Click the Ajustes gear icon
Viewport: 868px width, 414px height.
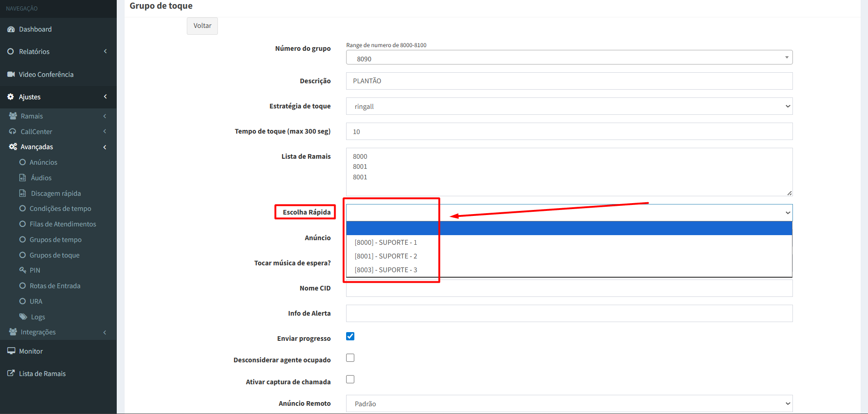[11, 97]
